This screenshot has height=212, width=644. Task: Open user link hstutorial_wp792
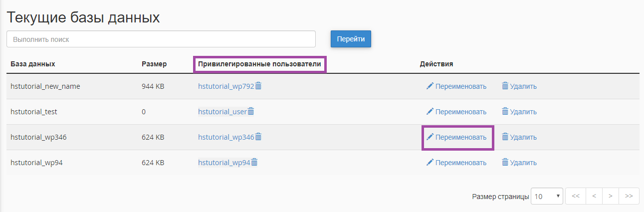(226, 86)
